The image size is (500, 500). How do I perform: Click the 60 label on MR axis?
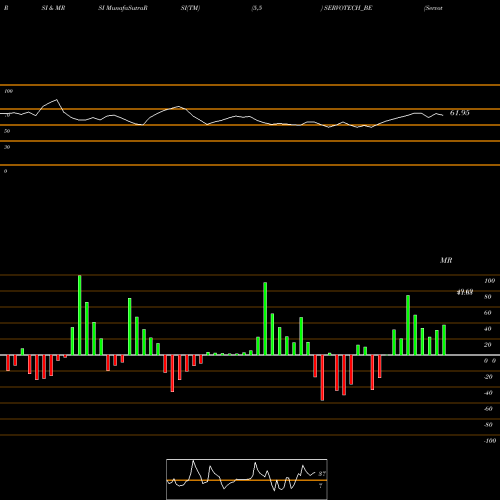click(x=488, y=313)
